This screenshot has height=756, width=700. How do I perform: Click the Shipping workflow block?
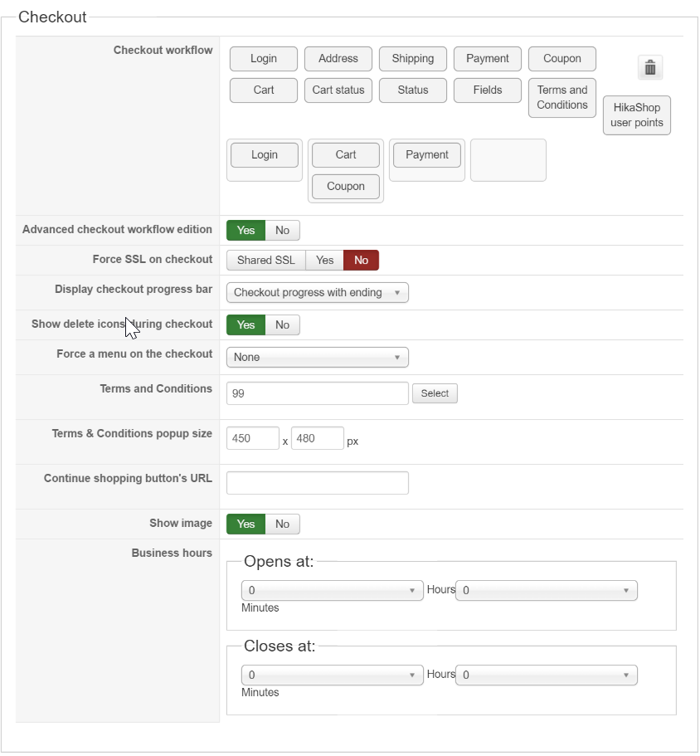click(x=413, y=59)
